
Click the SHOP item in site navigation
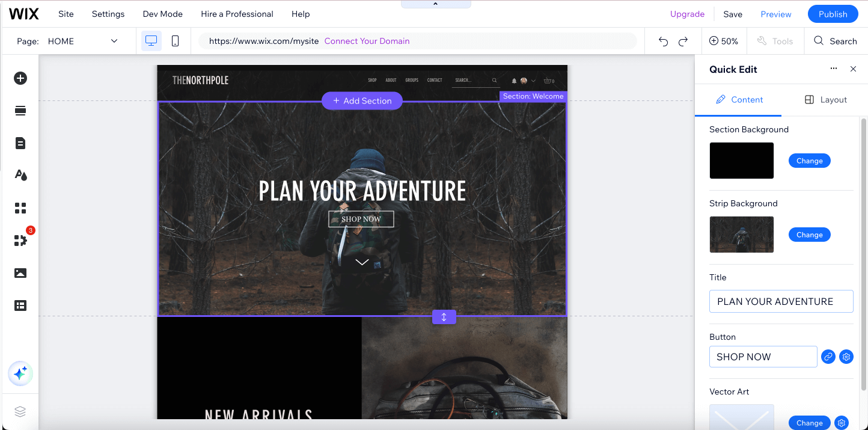coord(372,80)
